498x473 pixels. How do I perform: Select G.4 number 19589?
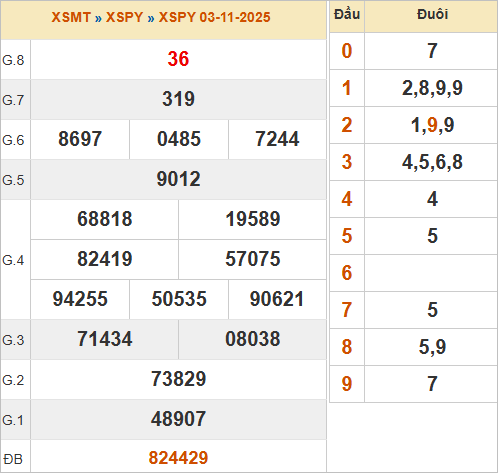(x=253, y=219)
